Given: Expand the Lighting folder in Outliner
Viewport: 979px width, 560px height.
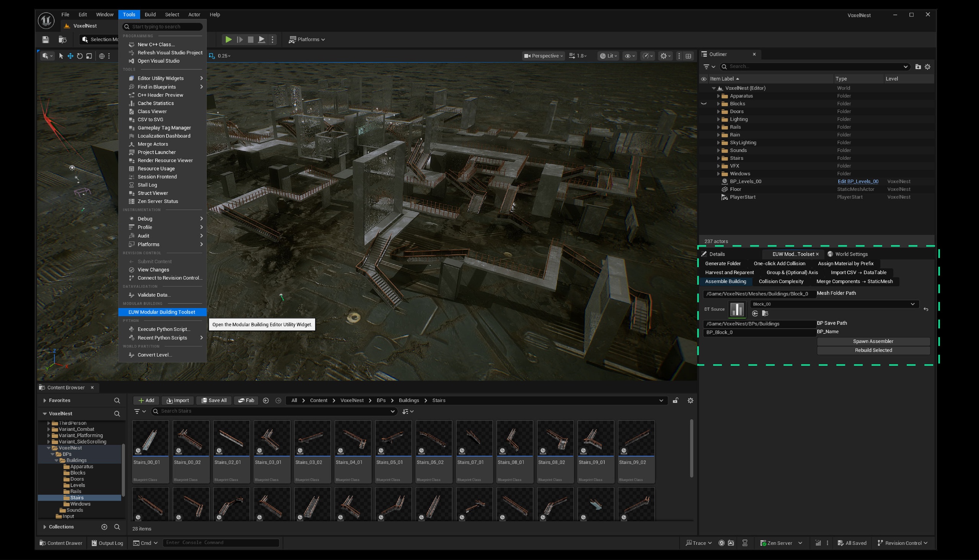Looking at the screenshot, I should [718, 119].
